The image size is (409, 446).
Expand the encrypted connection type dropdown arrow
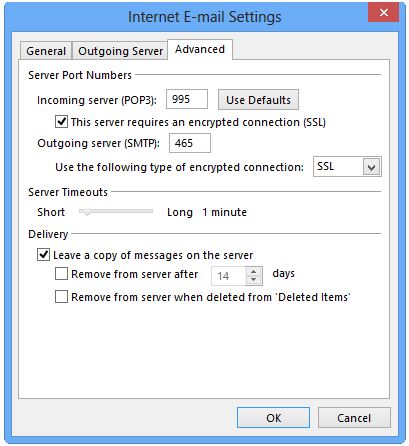point(372,167)
